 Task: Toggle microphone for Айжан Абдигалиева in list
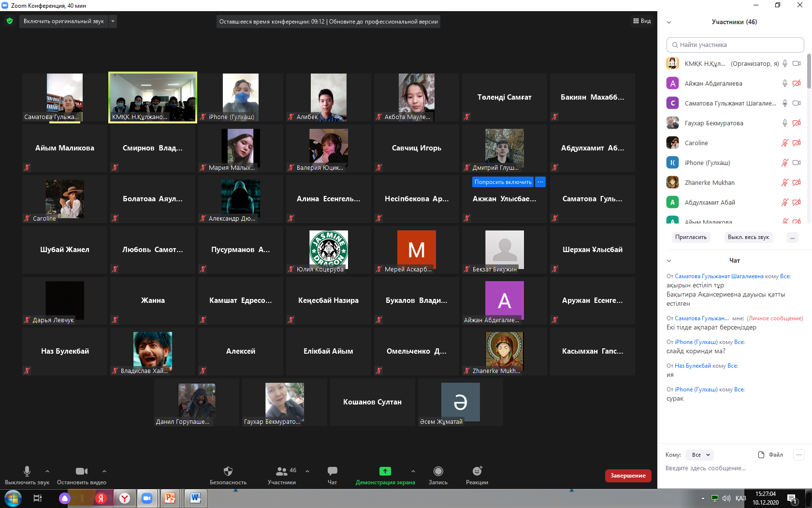pos(785,84)
